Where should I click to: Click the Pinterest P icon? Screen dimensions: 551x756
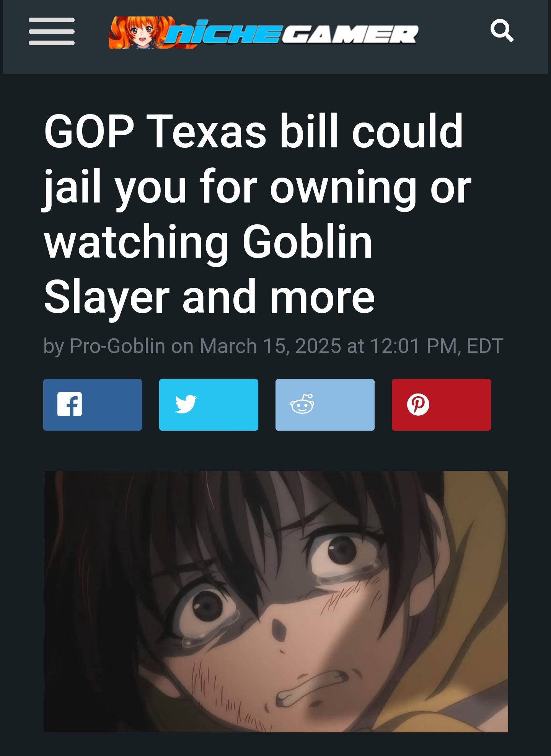point(418,404)
